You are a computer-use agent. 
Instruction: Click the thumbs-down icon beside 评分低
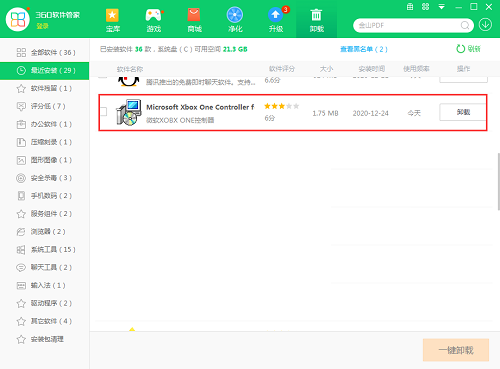21,106
